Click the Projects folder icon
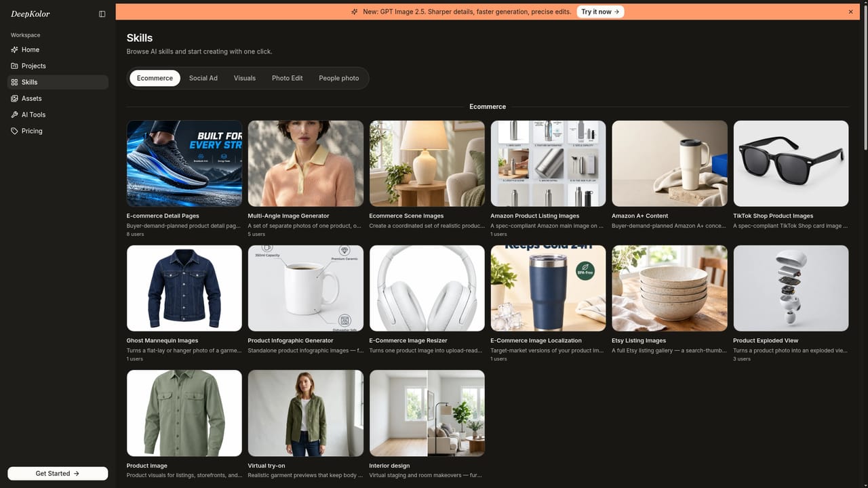The image size is (868, 488). tap(15, 66)
